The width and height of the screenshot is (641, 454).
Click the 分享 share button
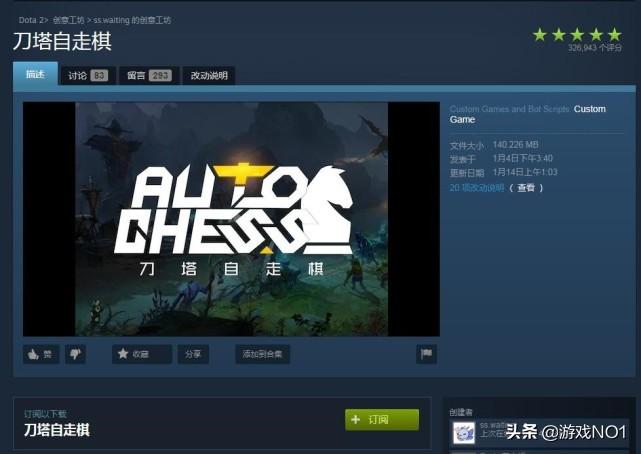tap(193, 354)
